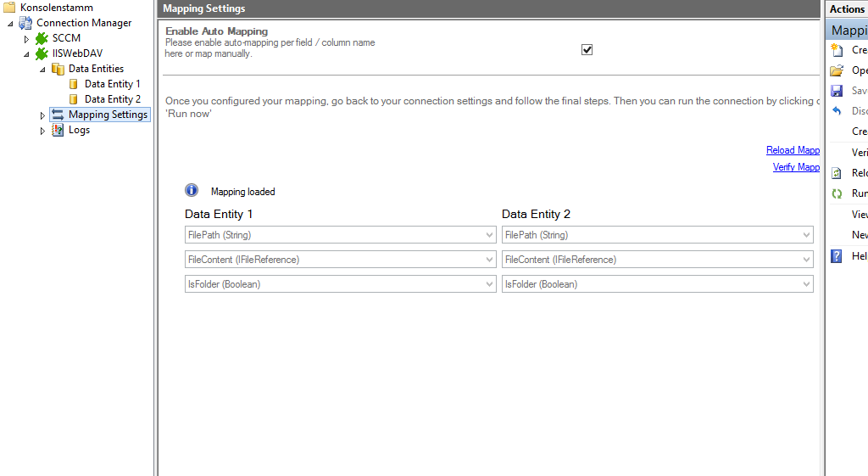Expand the SCCM tree node
Image resolution: width=868 pixels, height=476 pixels.
click(x=26, y=39)
